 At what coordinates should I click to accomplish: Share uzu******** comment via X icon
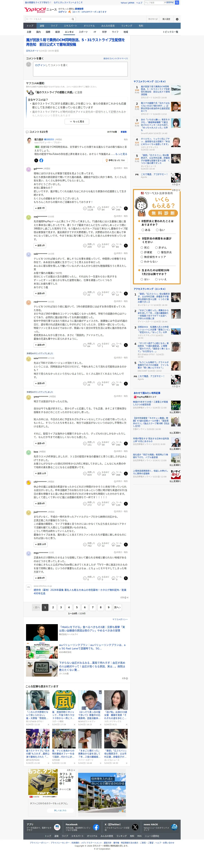click(x=126, y=383)
